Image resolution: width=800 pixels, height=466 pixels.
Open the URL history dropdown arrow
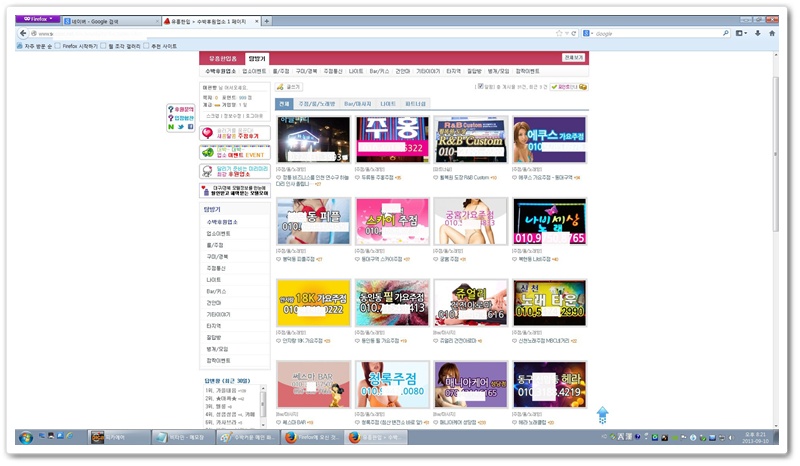(566, 33)
